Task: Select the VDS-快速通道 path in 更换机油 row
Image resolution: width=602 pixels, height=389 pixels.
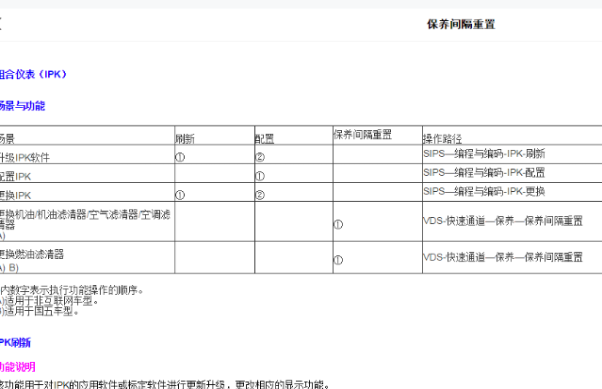Action: [x=503, y=221]
